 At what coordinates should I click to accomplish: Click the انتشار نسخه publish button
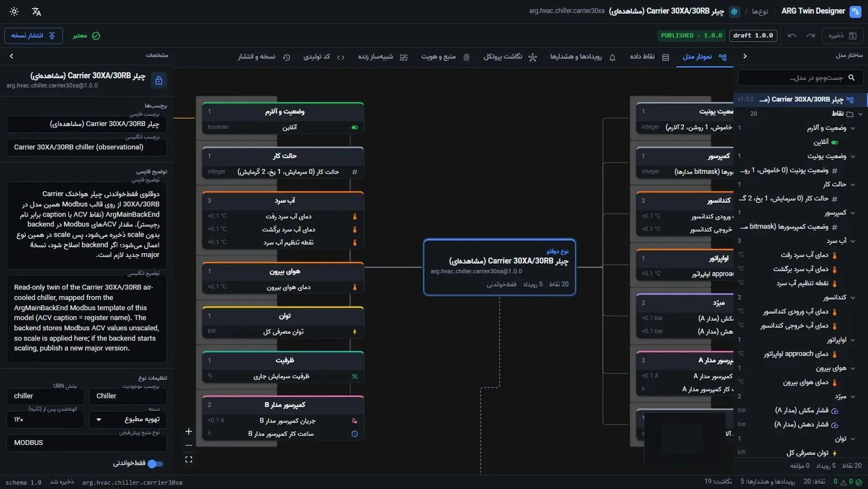(33, 35)
